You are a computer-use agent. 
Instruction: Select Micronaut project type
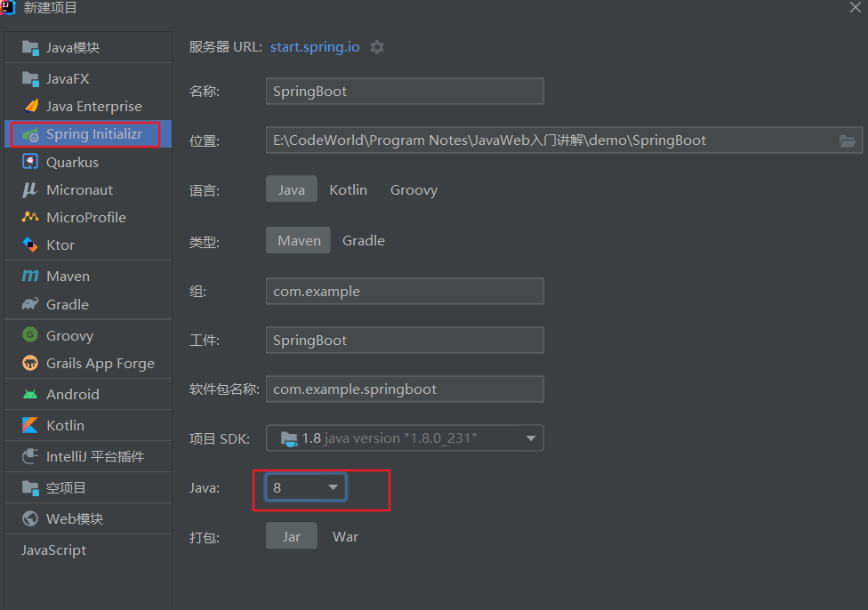[88, 190]
